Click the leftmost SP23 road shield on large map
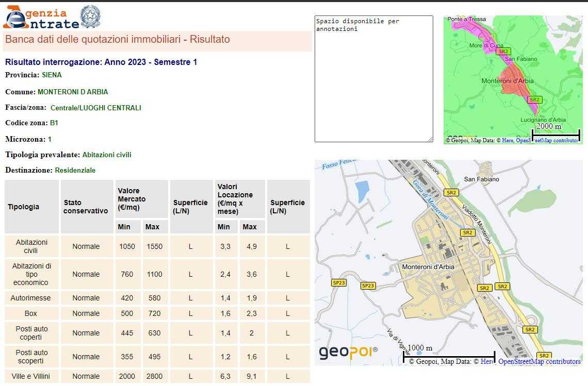 click(338, 282)
